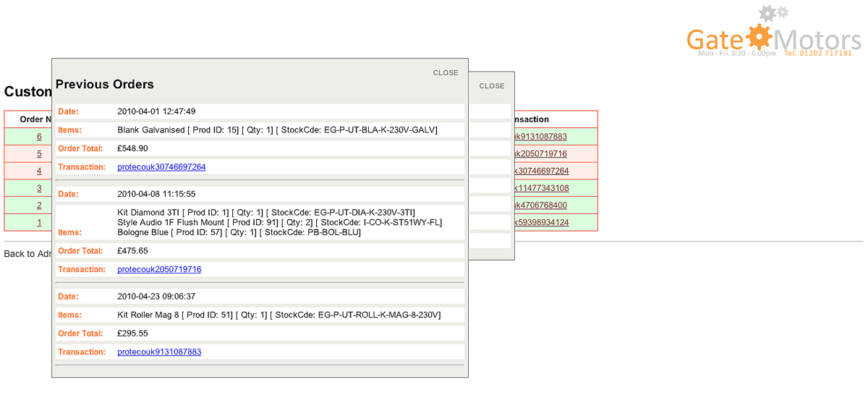The width and height of the screenshot is (868, 395).
Task: Click the Transaction column header
Action: click(x=530, y=119)
